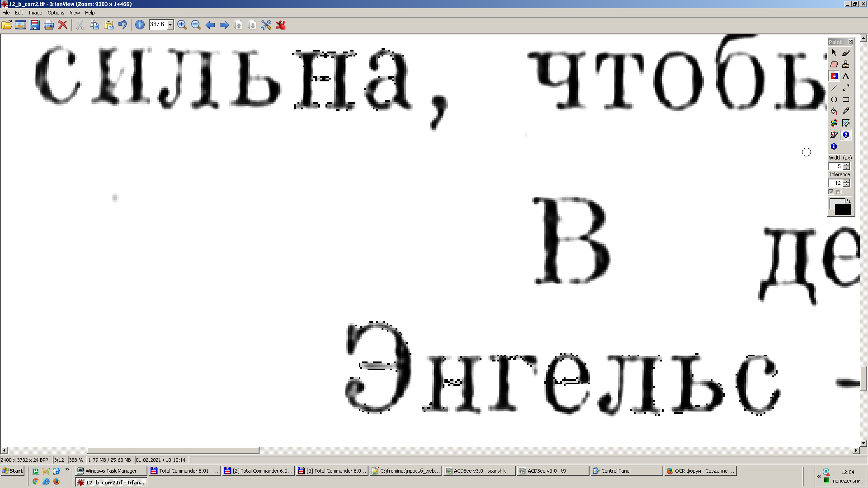This screenshot has height=488, width=868.
Task: Click the Width (px) input field
Action: click(x=836, y=166)
